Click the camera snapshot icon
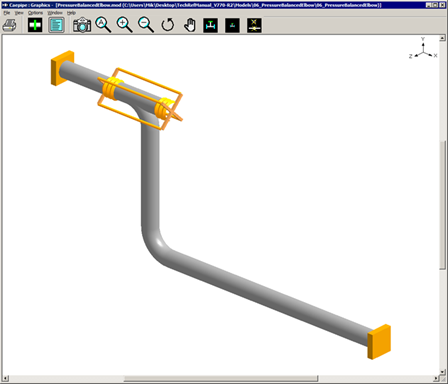448x384 pixels. coord(82,25)
